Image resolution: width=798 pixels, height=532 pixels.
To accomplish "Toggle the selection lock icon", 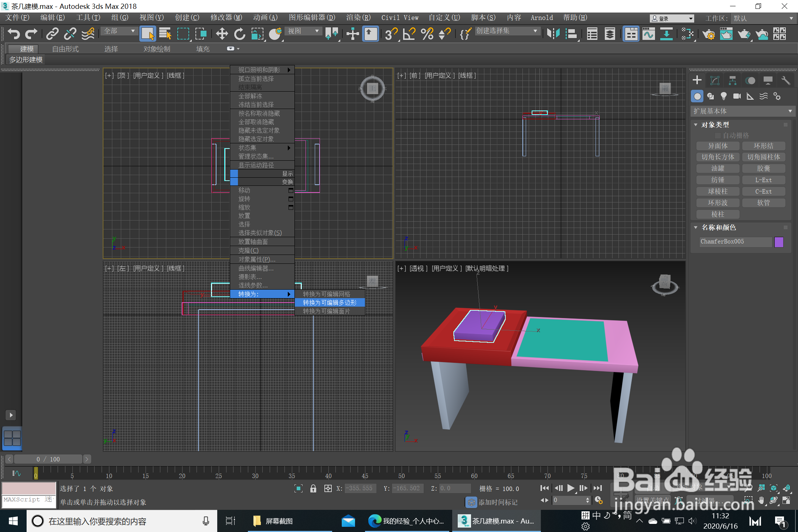I will tap(313, 488).
